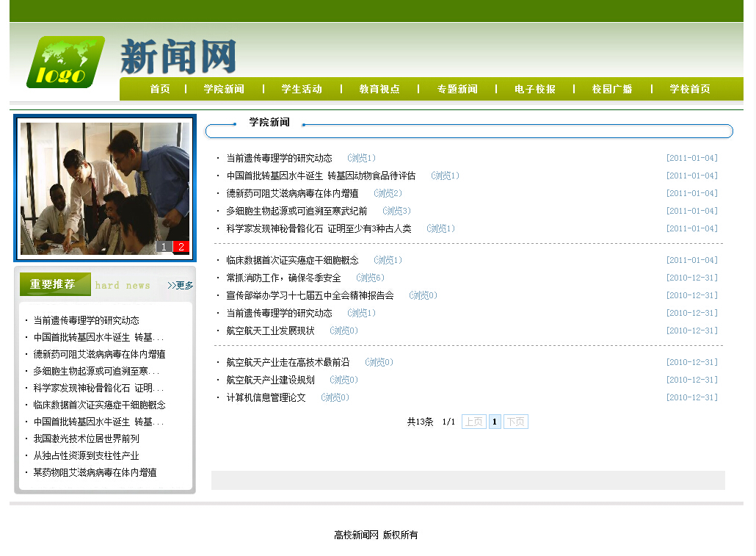
Task: Click 电子校报 navigation link
Action: [534, 90]
